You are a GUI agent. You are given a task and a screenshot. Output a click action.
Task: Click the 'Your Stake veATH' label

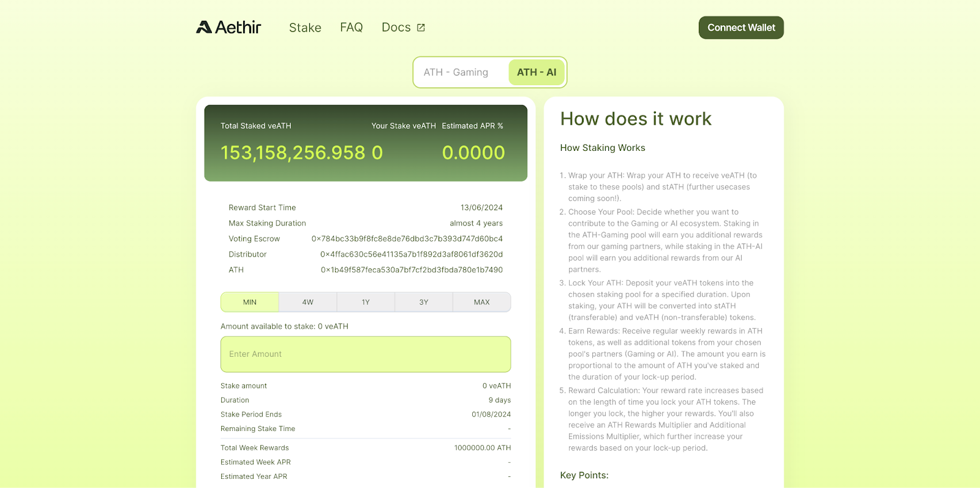tap(404, 126)
